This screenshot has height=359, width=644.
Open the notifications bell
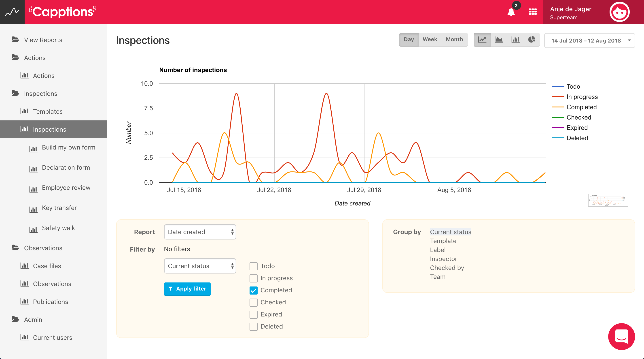(x=511, y=12)
